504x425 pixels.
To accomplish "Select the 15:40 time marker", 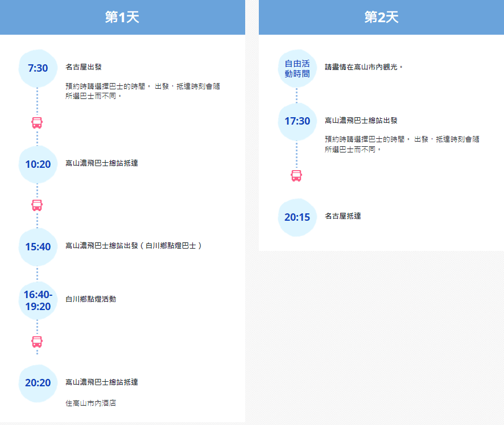I will [38, 247].
